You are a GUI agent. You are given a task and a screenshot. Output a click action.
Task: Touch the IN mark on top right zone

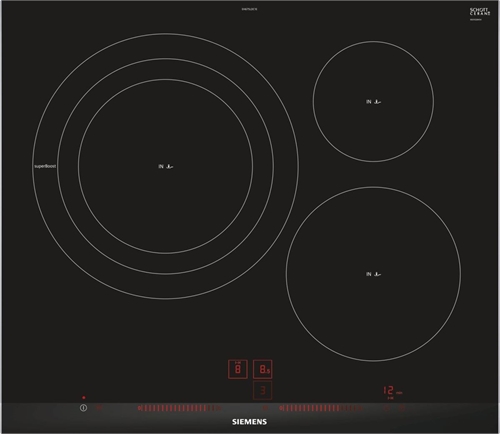click(x=373, y=102)
